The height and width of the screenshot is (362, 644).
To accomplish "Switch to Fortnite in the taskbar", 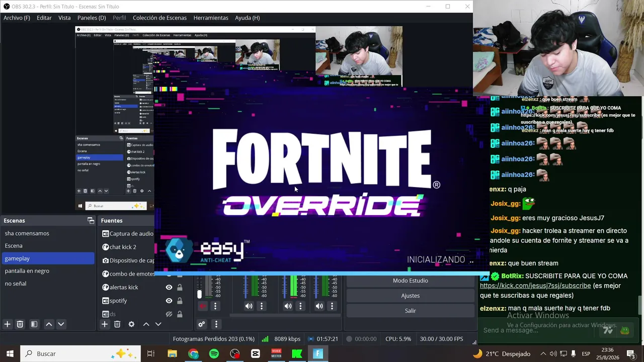I will click(317, 353).
